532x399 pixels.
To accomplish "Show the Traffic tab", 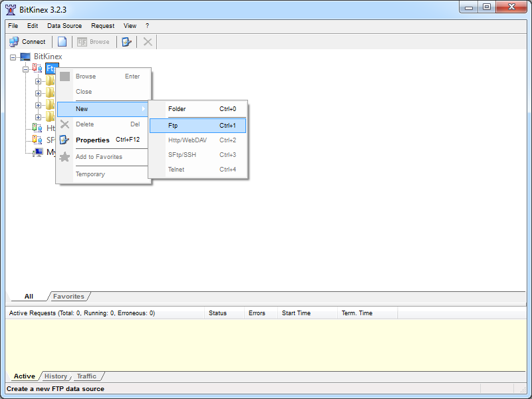I will [86, 376].
